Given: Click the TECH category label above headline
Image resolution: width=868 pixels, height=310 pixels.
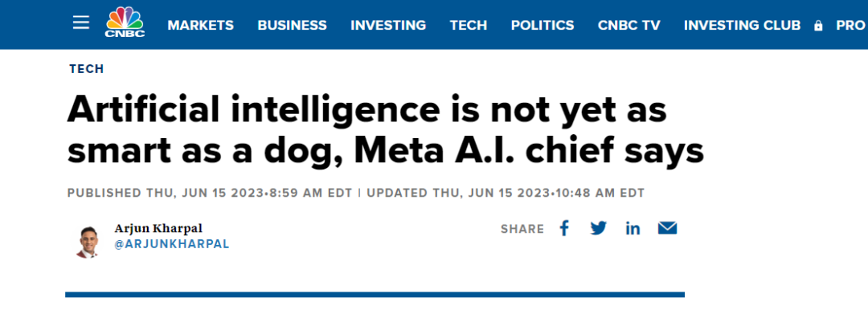Looking at the screenshot, I should tap(86, 69).
